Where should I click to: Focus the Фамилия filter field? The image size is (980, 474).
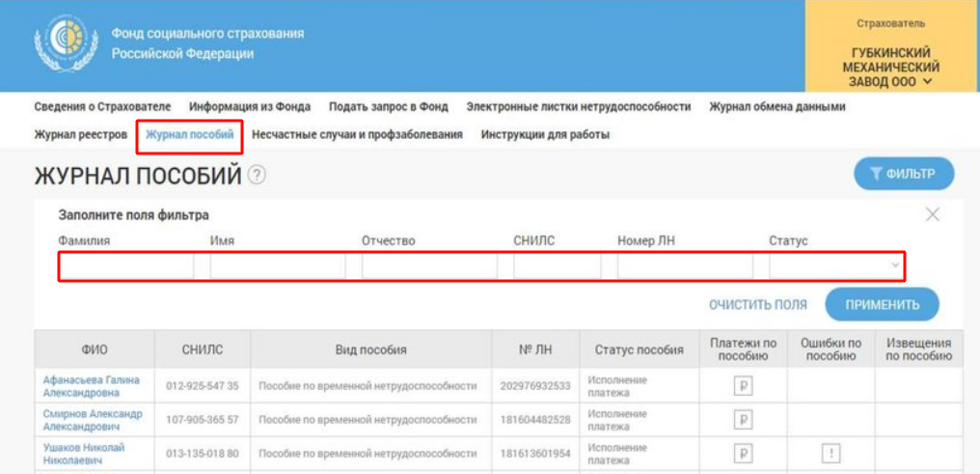pyautogui.click(x=127, y=266)
